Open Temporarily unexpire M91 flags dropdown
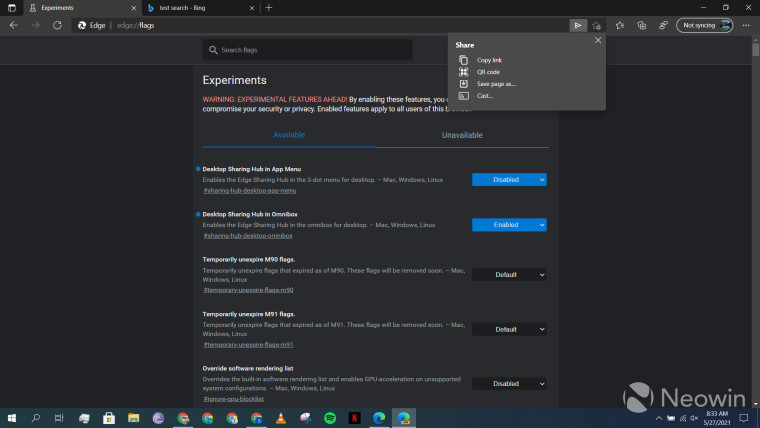The image size is (760, 428). tap(509, 329)
